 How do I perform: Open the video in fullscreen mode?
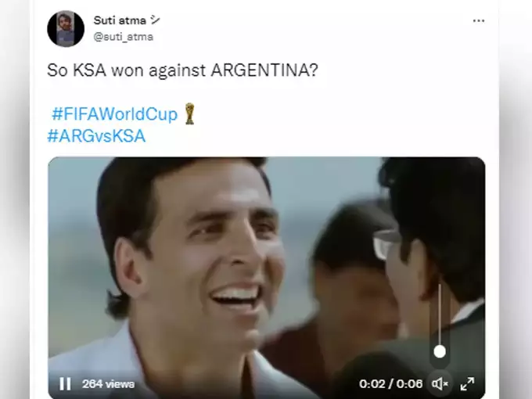coord(467,383)
